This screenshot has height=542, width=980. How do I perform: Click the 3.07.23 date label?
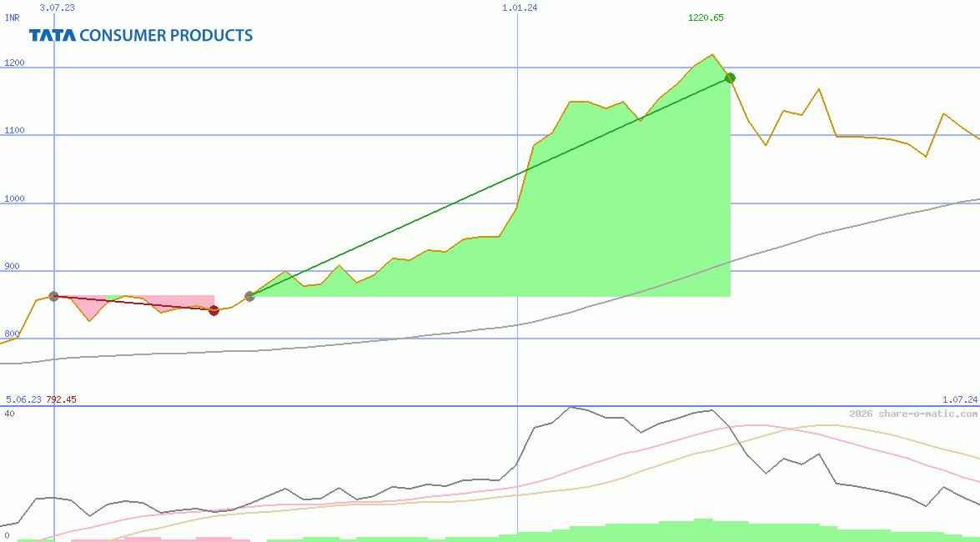point(57,8)
